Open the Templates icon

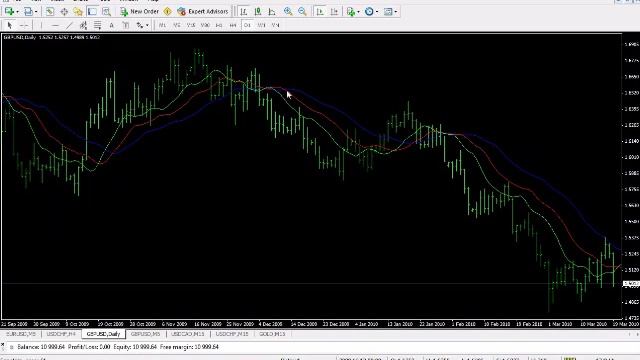[388, 11]
